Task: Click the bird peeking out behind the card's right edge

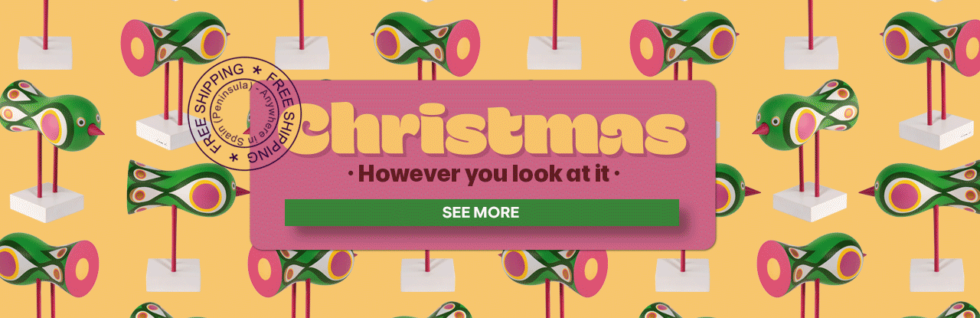Action: tap(729, 189)
